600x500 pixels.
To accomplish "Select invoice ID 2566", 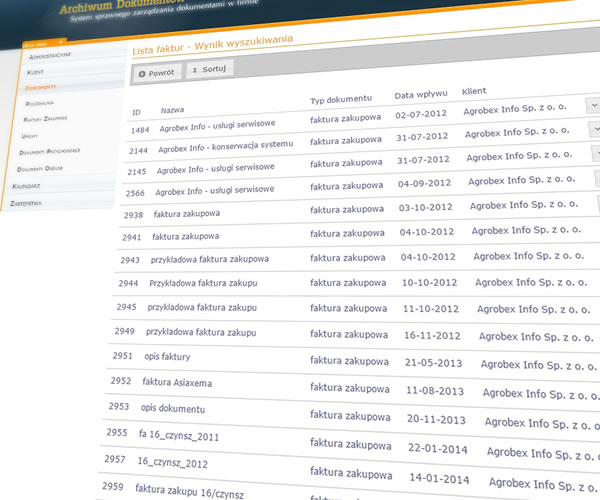I will [135, 193].
